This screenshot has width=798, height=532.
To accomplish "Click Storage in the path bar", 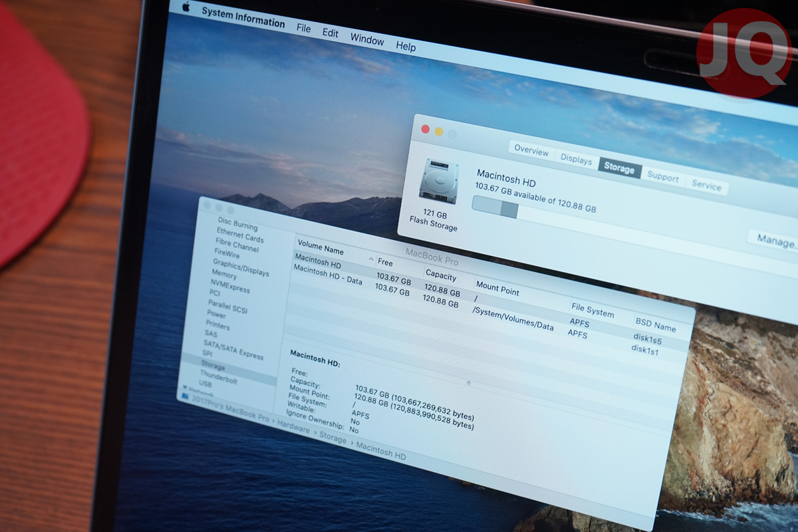I will (332, 438).
